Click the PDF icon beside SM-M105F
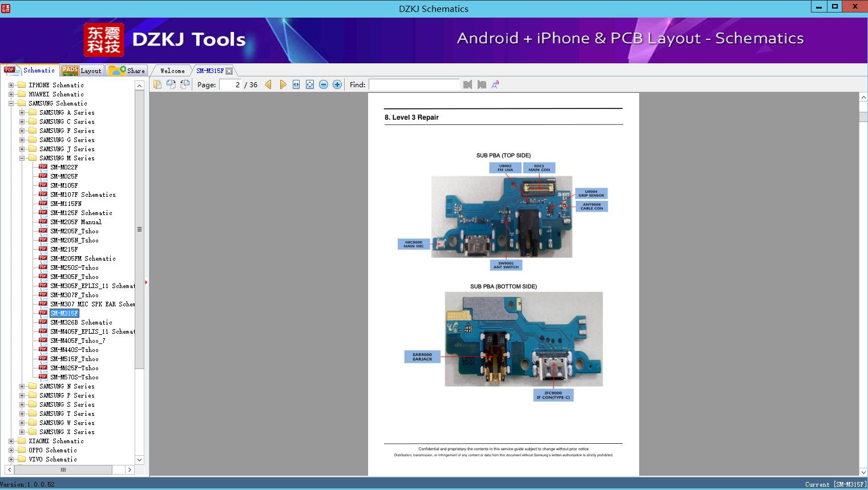Screen dimensions: 868x490 (43, 185)
